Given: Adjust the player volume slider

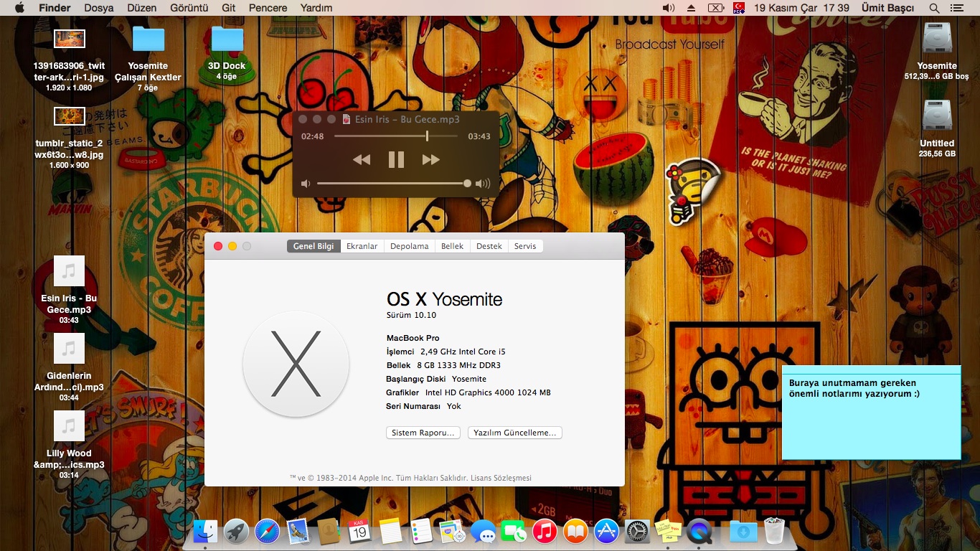Looking at the screenshot, I should coord(395,184).
